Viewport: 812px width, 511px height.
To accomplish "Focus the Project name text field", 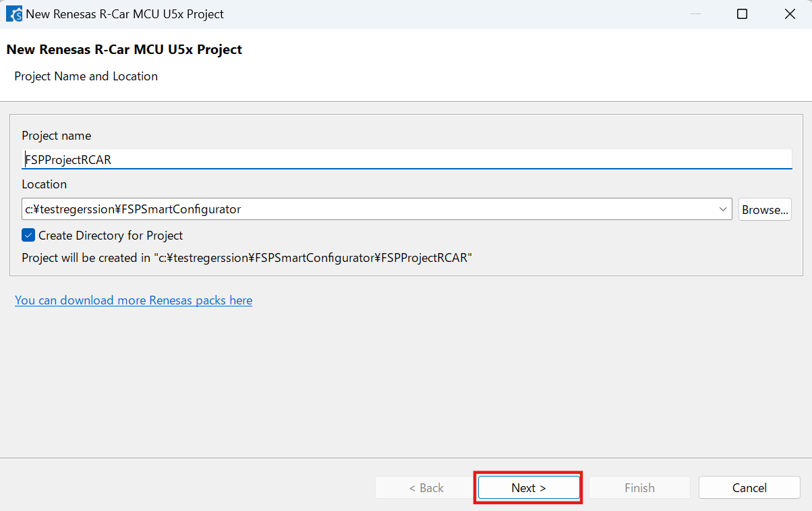I will pyautogui.click(x=407, y=159).
